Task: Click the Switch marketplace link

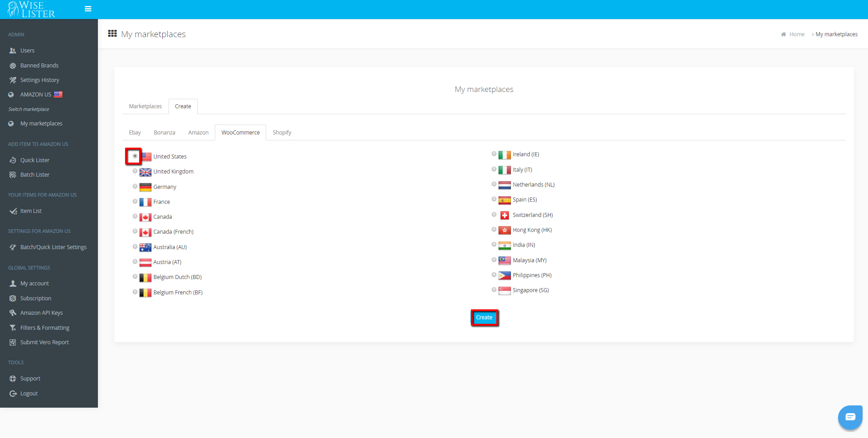Action: click(x=29, y=109)
